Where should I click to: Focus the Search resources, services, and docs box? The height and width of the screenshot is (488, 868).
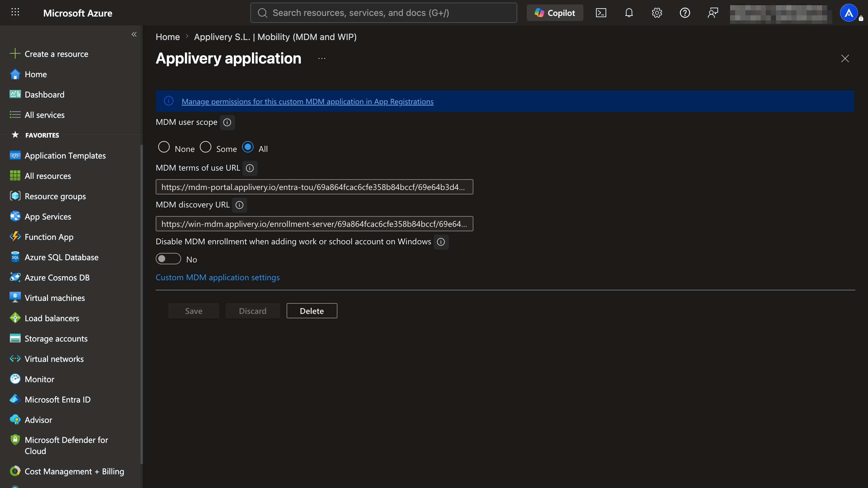[383, 13]
